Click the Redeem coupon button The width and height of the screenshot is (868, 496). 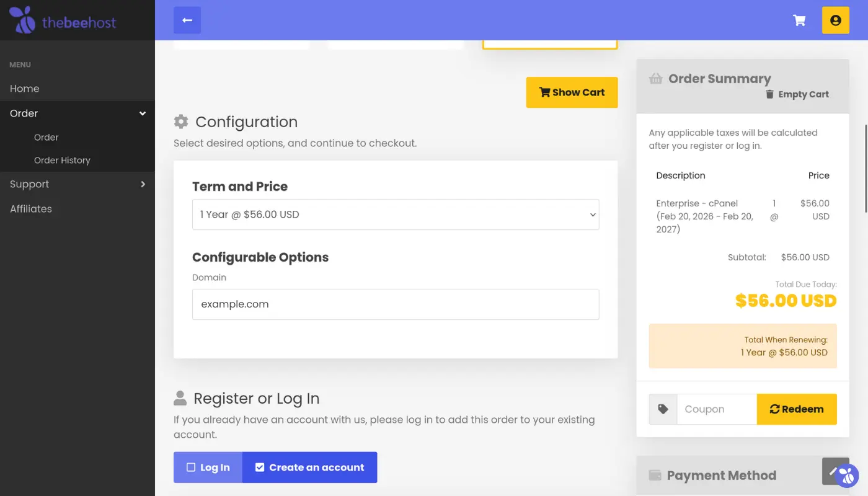click(x=797, y=409)
